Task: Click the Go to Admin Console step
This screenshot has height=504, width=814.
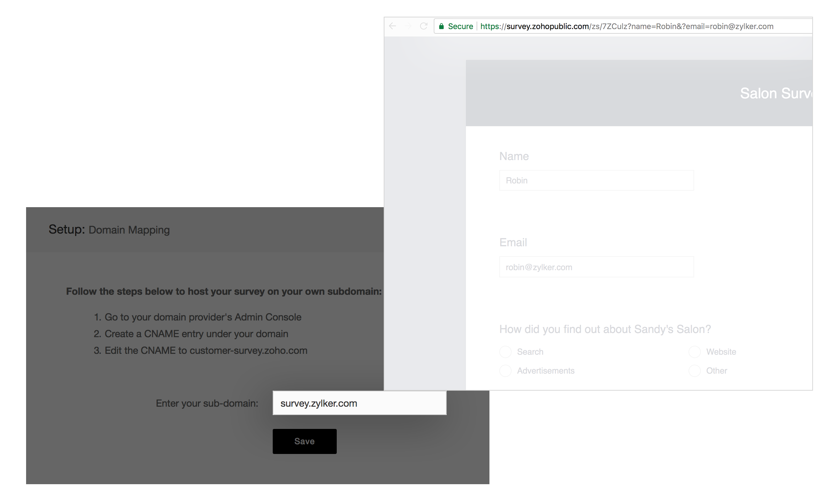Action: click(203, 317)
